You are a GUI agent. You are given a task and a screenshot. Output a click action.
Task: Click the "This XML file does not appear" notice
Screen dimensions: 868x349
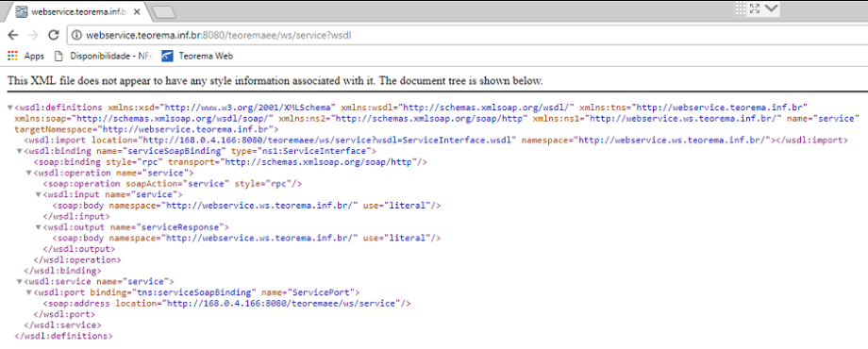275,81
